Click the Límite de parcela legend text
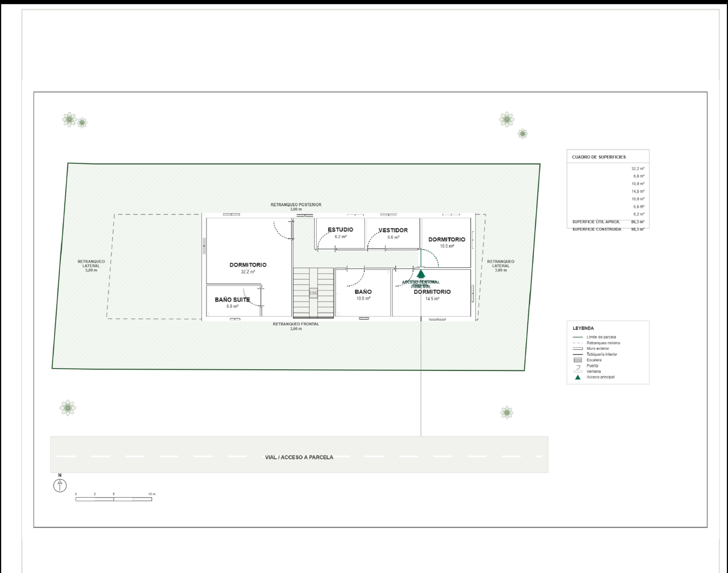The width and height of the screenshot is (728, 573). pos(601,337)
